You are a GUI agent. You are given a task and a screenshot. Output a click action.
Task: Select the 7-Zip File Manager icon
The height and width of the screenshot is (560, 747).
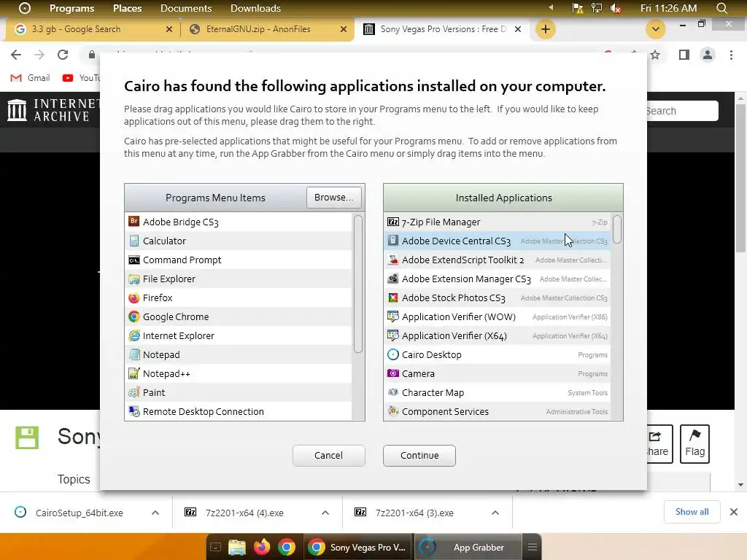click(x=393, y=222)
